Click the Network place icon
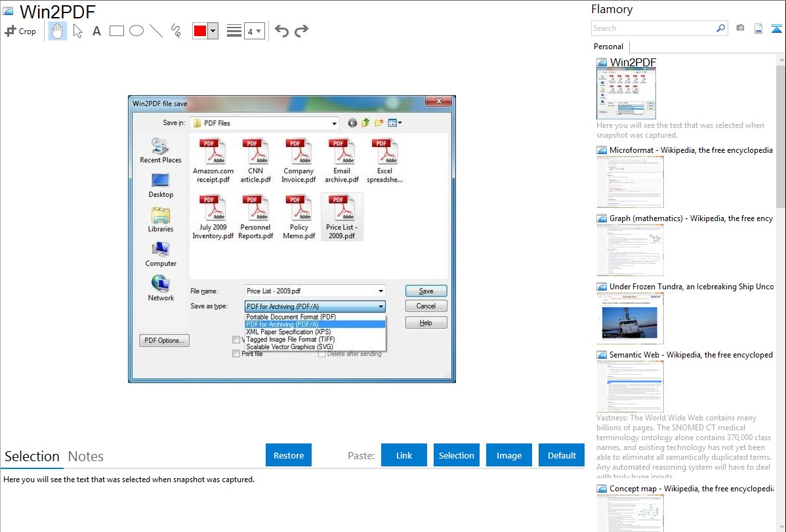Screen dimensions: 786x532 click(160, 289)
